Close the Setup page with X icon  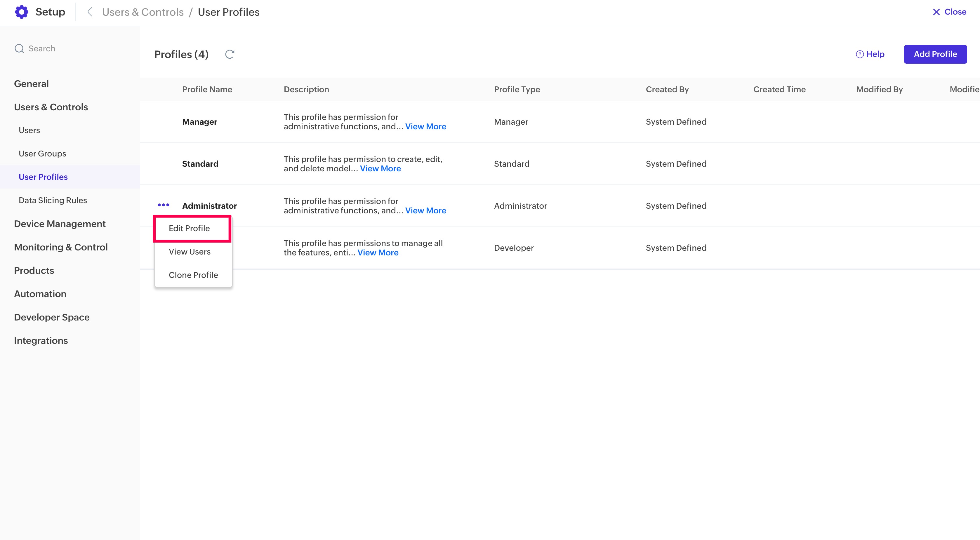[936, 12]
